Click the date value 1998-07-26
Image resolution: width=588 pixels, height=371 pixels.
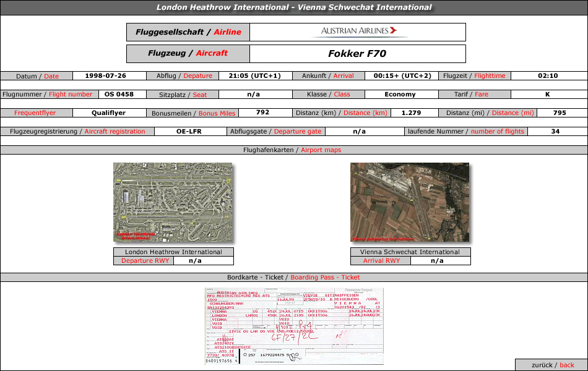[105, 75]
